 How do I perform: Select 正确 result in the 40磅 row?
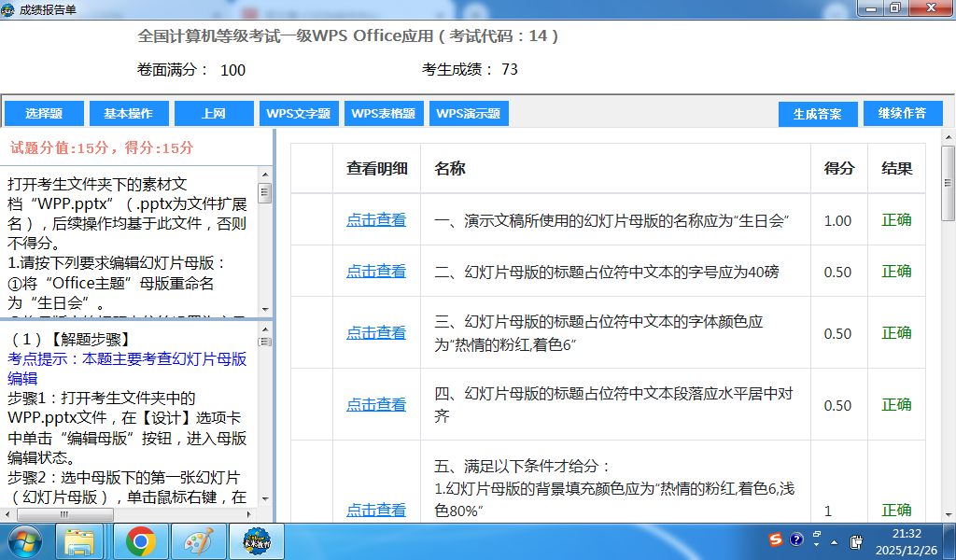[x=897, y=272]
